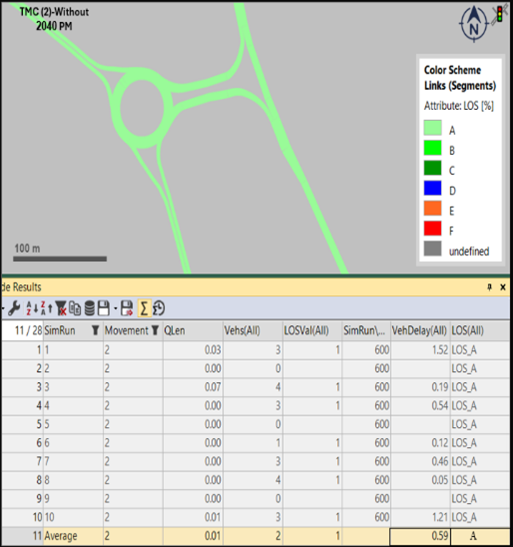Select the 0.46 VehDelay cell
The width and height of the screenshot is (513, 547).
coord(420,462)
